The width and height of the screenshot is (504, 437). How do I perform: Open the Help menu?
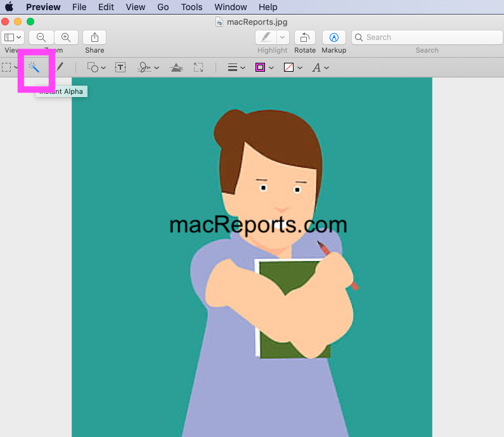pyautogui.click(x=268, y=7)
